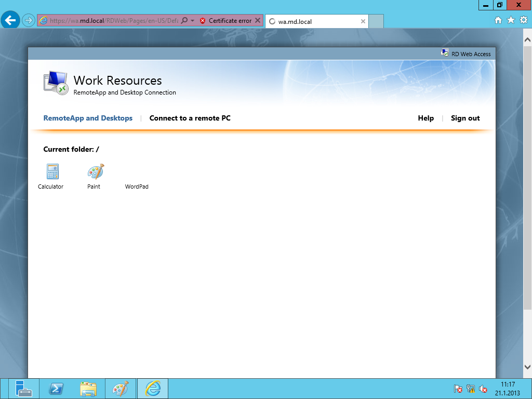
Task: Go to the browser Home page
Action: [x=498, y=20]
